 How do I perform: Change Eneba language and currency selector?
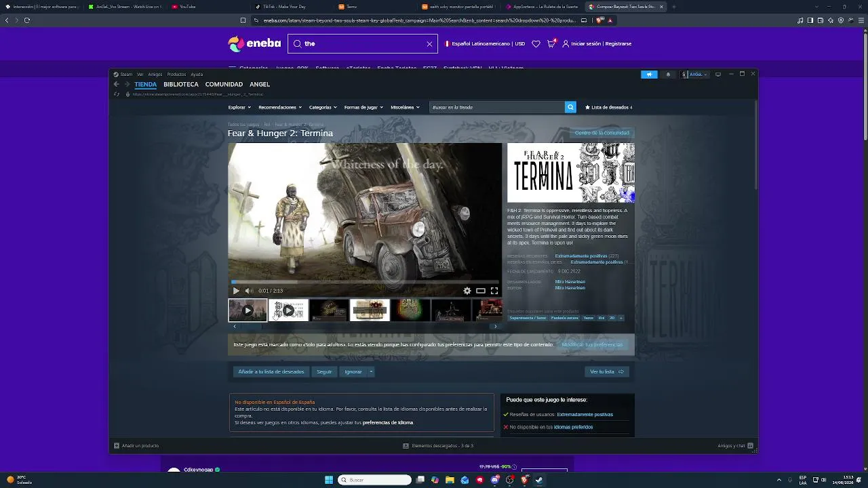[485, 43]
